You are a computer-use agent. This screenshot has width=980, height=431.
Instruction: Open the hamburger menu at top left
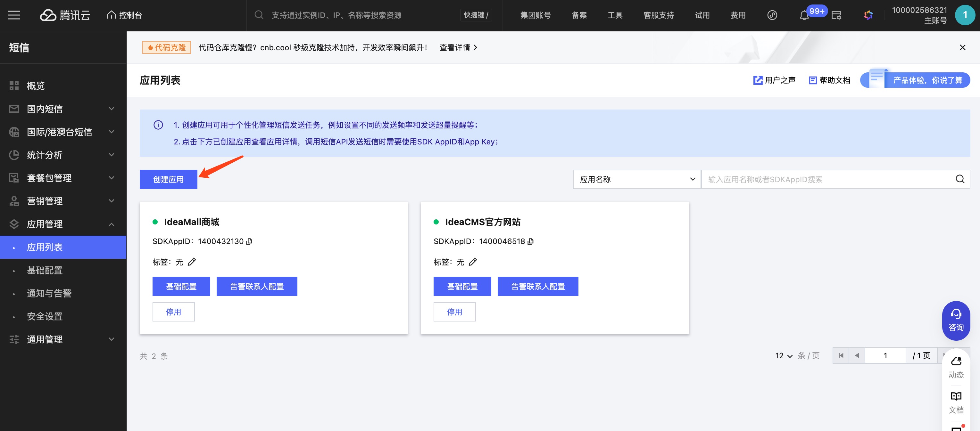pyautogui.click(x=14, y=15)
